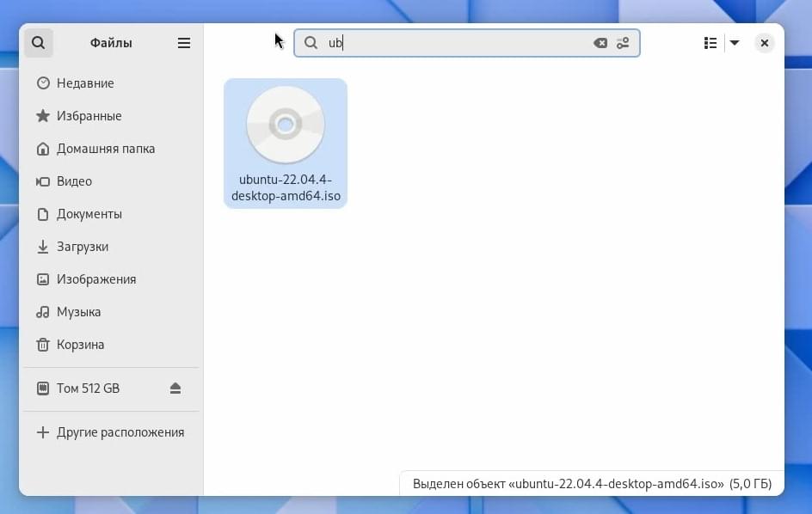
Task: Open search filter options icon
Action: pyautogui.click(x=623, y=43)
